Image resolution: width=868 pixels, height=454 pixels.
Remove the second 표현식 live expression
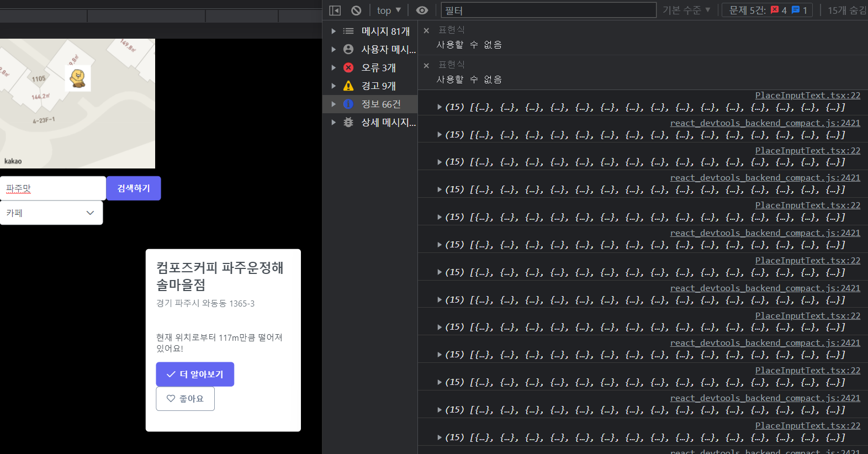[426, 66]
